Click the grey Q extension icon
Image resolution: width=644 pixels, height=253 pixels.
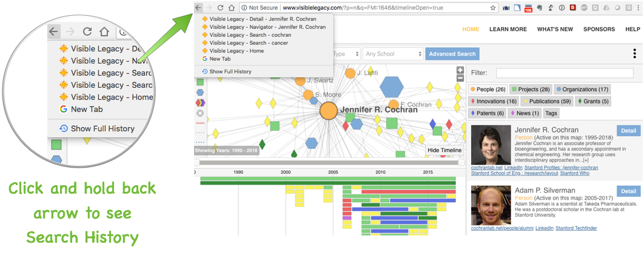tap(595, 7)
